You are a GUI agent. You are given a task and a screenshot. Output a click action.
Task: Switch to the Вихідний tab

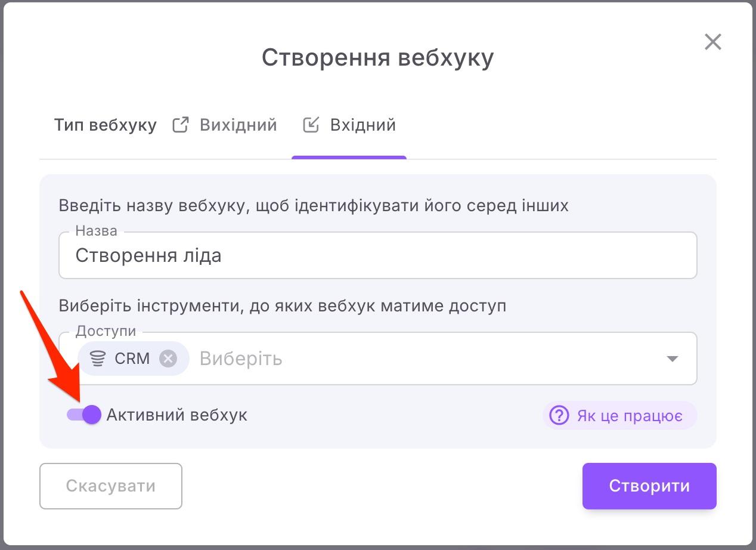[x=238, y=125]
